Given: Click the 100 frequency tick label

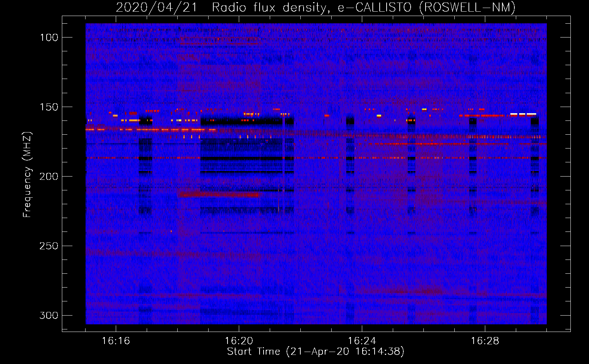Looking at the screenshot, I should click(x=49, y=37).
